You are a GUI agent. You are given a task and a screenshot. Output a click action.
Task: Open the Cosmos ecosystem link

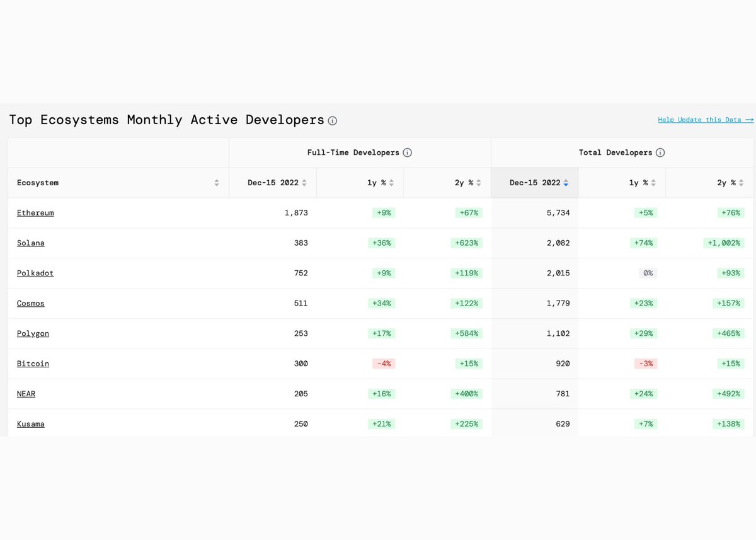(31, 304)
